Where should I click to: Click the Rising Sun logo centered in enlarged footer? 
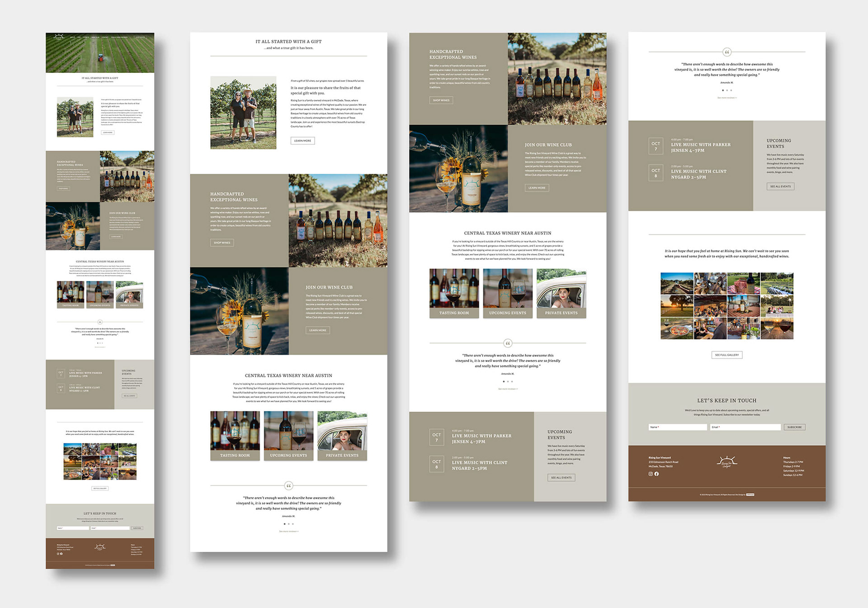click(x=726, y=462)
